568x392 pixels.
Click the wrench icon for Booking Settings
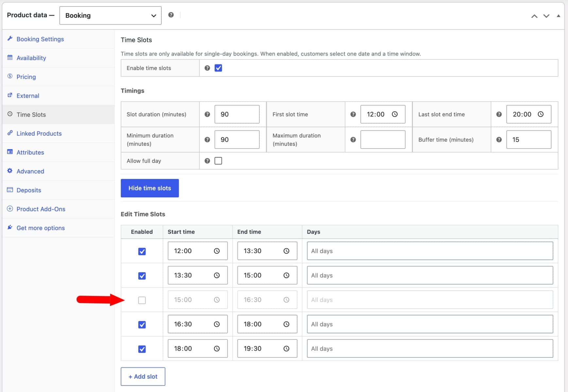pos(10,39)
